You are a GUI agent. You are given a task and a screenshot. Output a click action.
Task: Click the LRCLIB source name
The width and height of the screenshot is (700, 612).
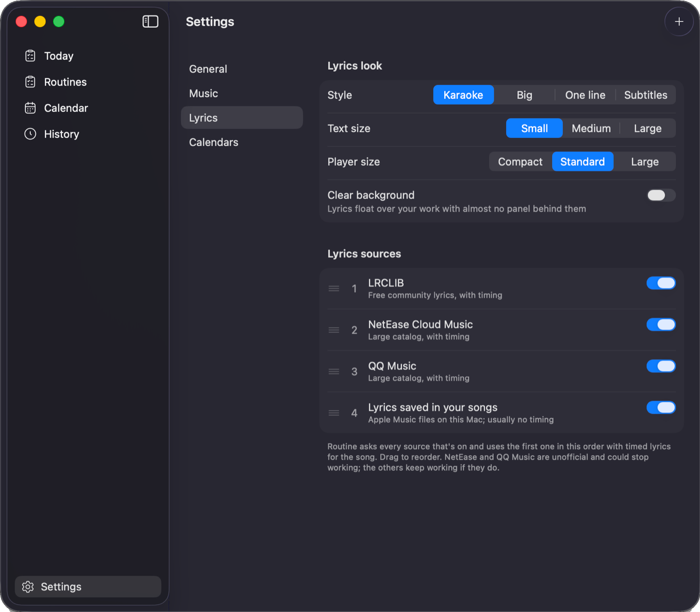pyautogui.click(x=386, y=283)
